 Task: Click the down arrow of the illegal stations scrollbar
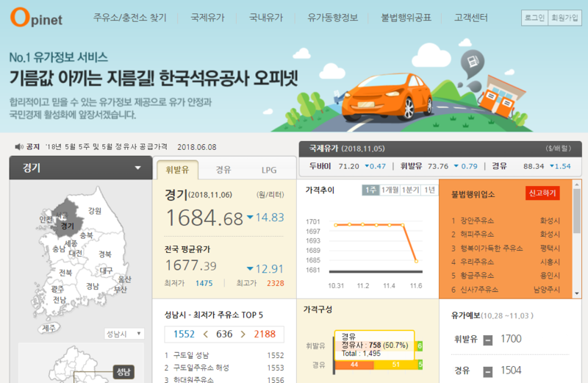click(577, 294)
